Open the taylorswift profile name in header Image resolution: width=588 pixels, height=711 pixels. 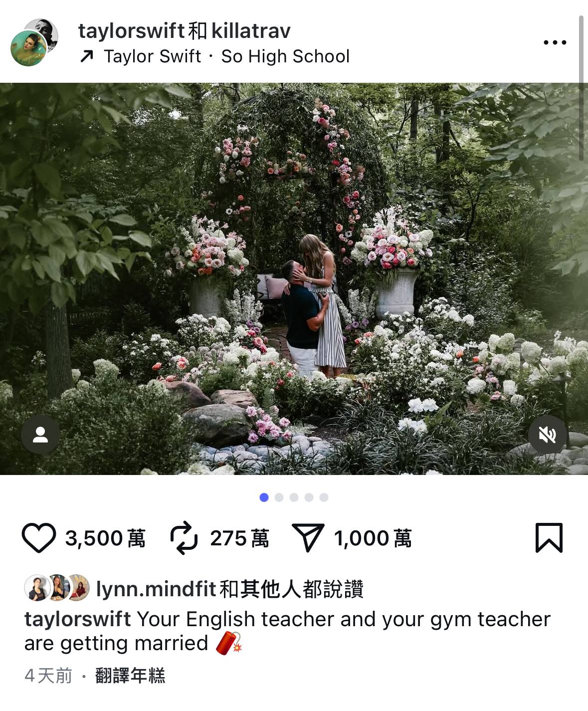131,30
